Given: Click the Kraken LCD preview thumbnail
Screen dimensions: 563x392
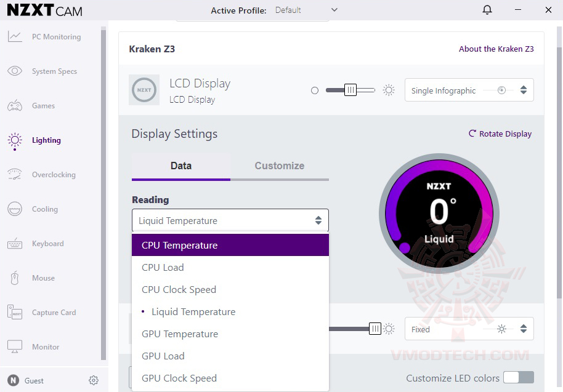Looking at the screenshot, I should point(439,214).
